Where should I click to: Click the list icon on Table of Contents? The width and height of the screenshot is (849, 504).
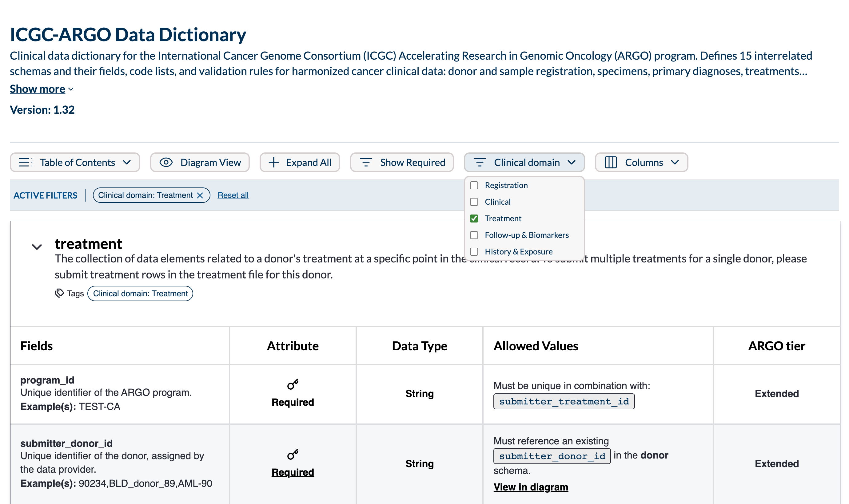[26, 162]
